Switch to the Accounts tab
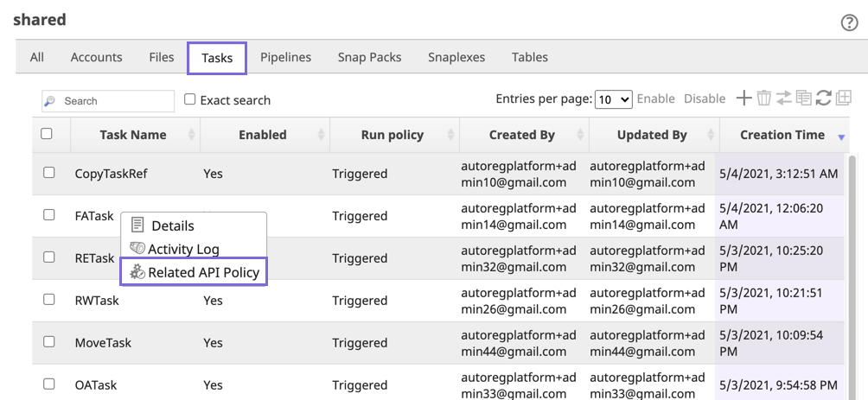868x400 pixels. 96,57
